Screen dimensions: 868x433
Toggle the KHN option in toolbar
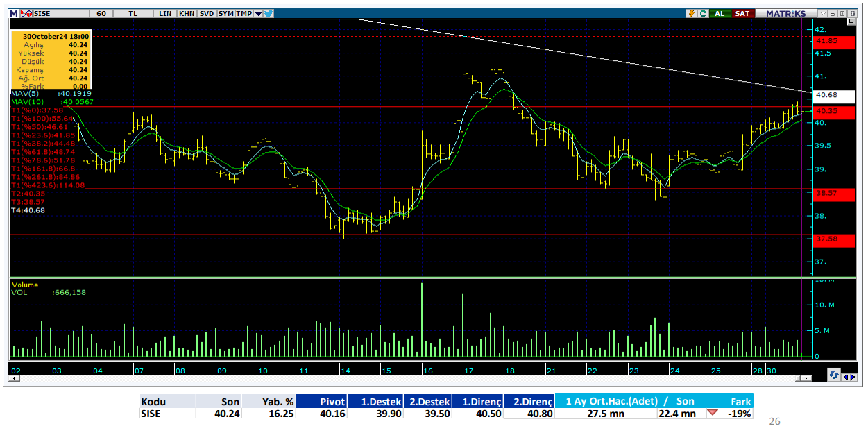point(186,13)
